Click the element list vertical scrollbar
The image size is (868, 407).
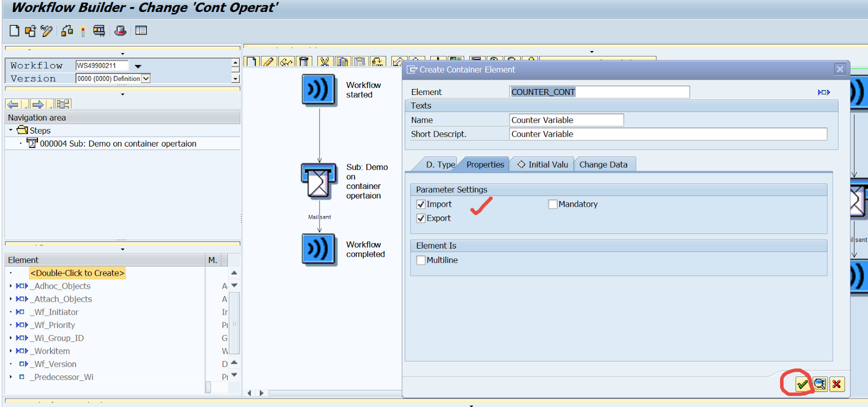tap(234, 323)
